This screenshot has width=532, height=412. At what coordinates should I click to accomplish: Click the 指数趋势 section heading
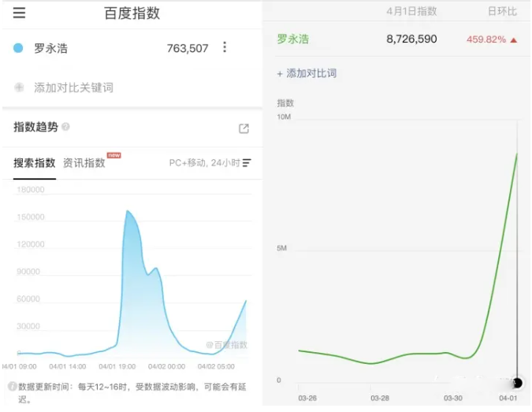tap(35, 127)
